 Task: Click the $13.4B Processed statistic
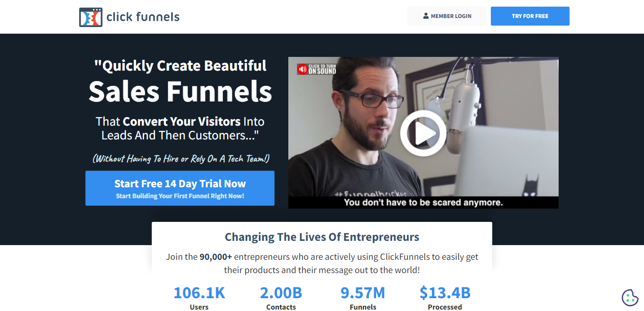point(445,298)
